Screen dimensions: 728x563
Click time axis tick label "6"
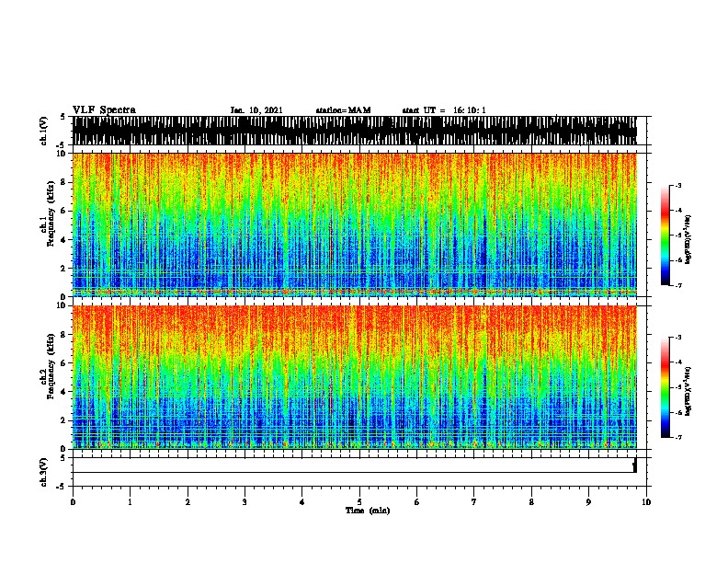point(417,501)
